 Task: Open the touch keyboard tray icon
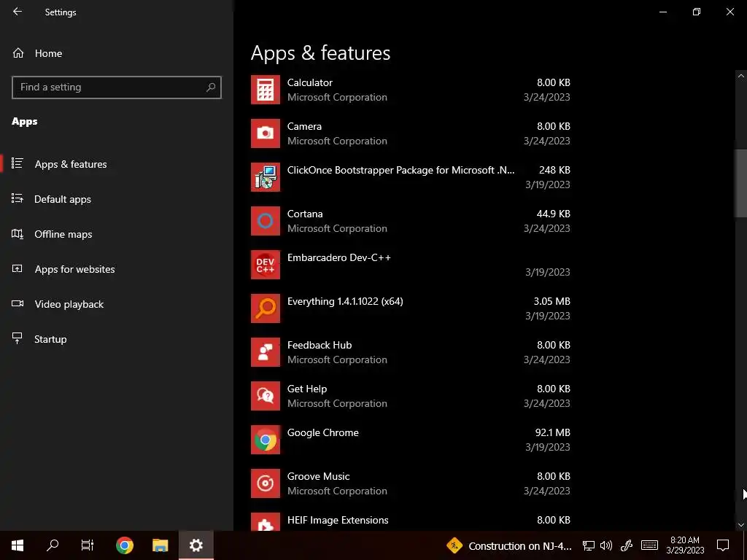tap(649, 545)
